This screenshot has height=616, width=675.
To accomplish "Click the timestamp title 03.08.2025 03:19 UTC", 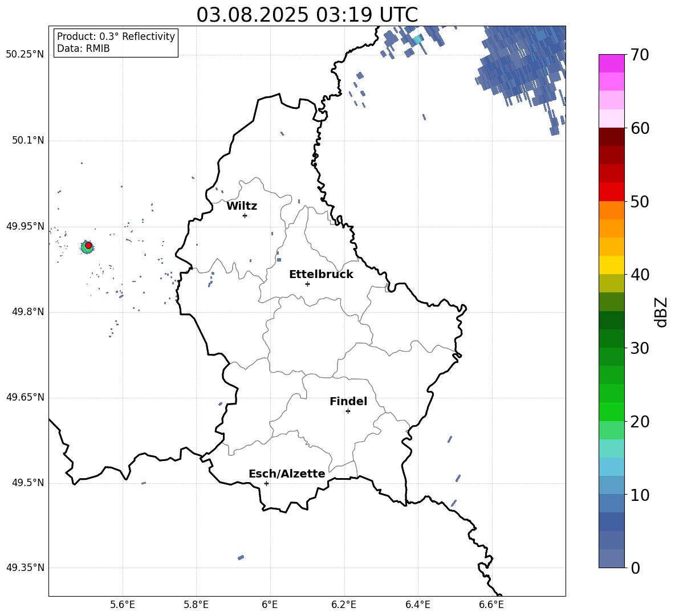I will tap(307, 15).
